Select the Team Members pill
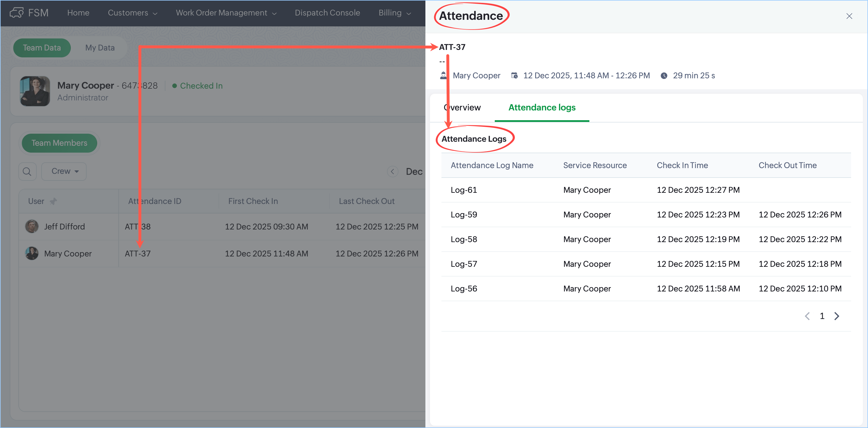Screen dimensions: 868x428 [59, 143]
